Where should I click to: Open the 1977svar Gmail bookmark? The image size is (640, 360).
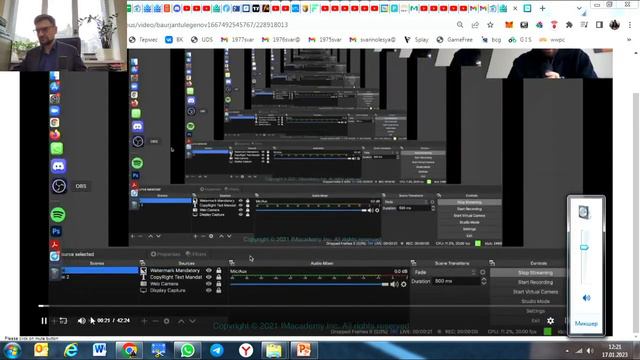click(237, 40)
